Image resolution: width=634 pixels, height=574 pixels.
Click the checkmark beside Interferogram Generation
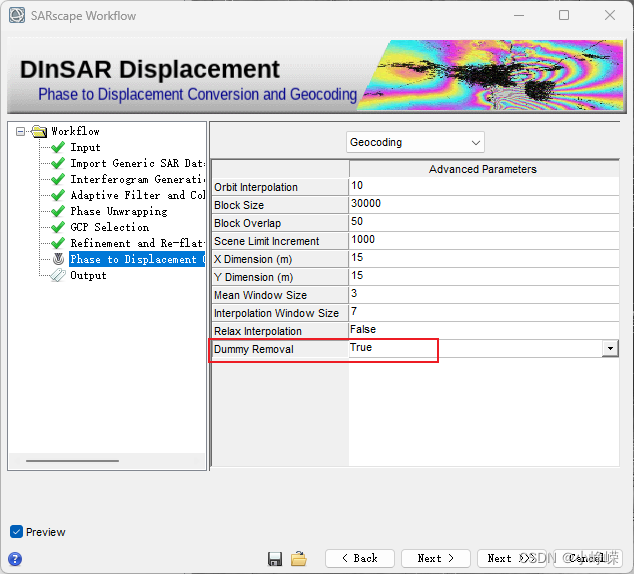(x=58, y=179)
